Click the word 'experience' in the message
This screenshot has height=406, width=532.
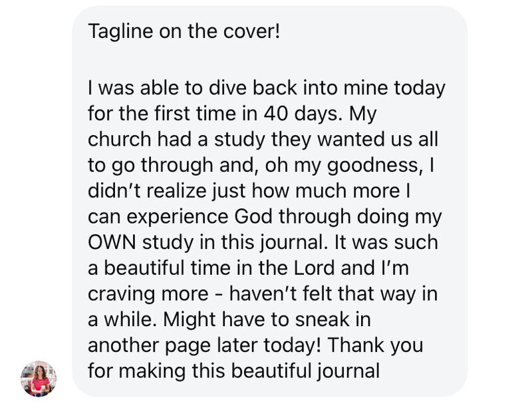click(x=178, y=217)
